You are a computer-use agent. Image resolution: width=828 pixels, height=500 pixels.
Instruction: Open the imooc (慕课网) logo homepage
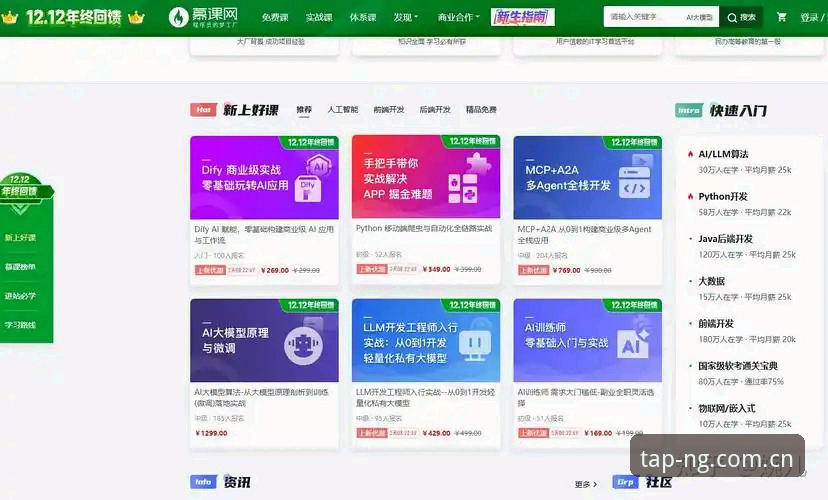coord(203,17)
